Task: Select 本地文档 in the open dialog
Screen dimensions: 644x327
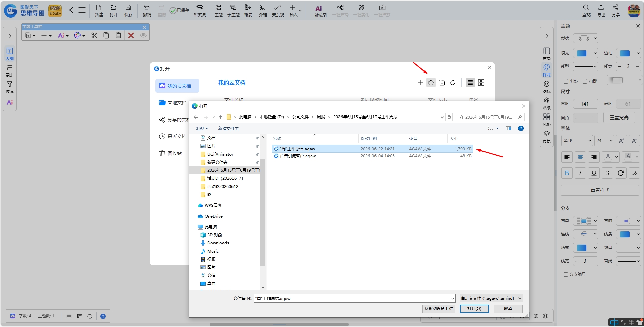Action: point(173,103)
